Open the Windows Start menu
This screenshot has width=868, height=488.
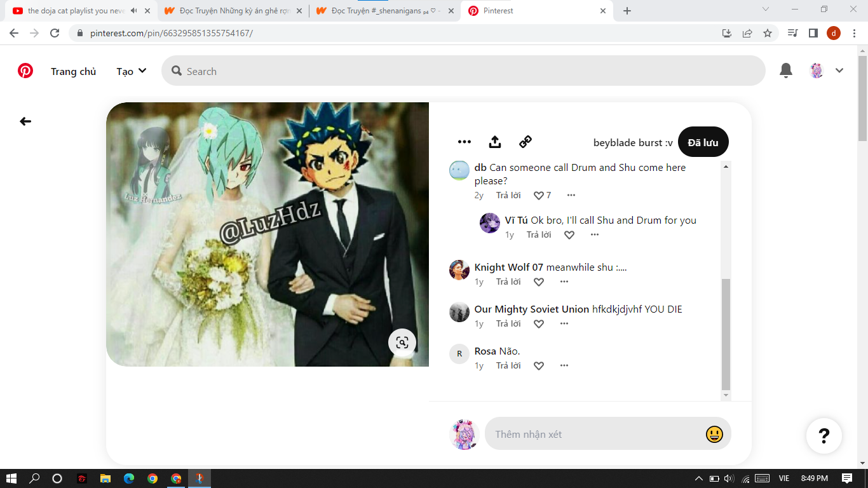[11, 478]
